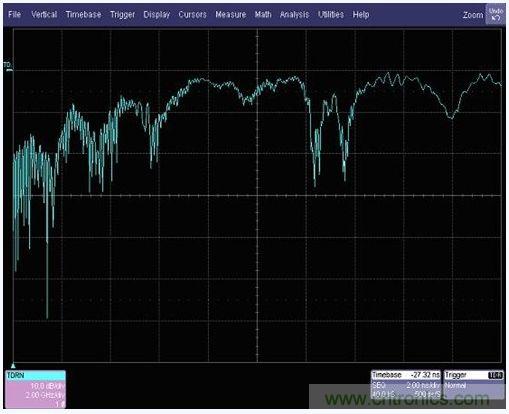Click the TD trace level indicator at left

tap(8, 66)
